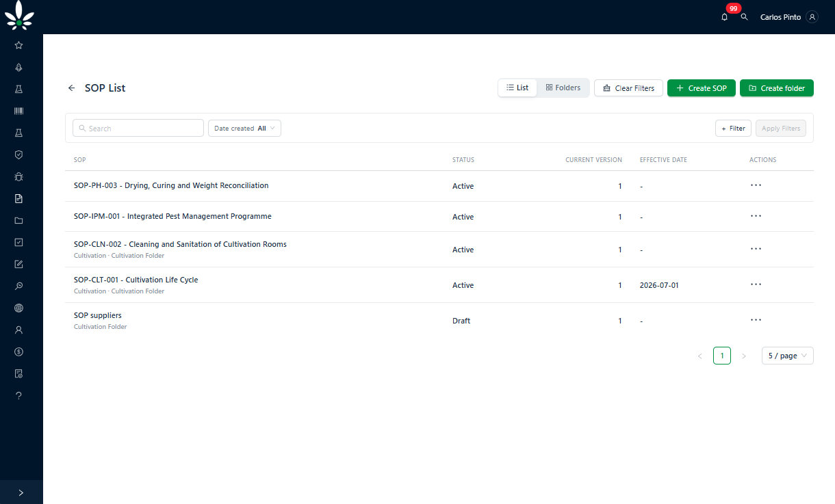Click the dollar coin sidebar icon
Viewport: 835px width, 504px height.
(18, 352)
